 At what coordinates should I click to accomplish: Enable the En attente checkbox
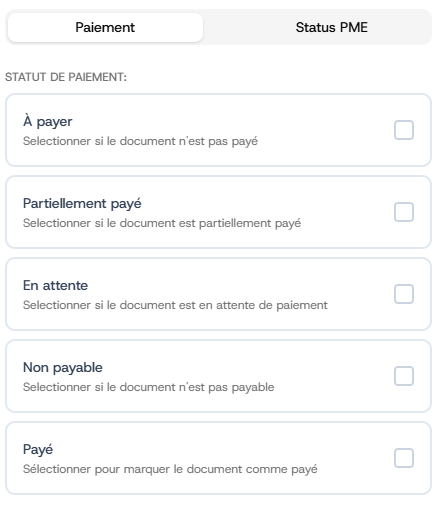click(x=404, y=294)
